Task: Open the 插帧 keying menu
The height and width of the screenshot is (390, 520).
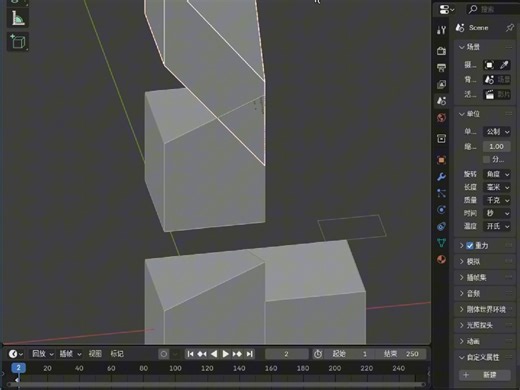Action: (70, 354)
